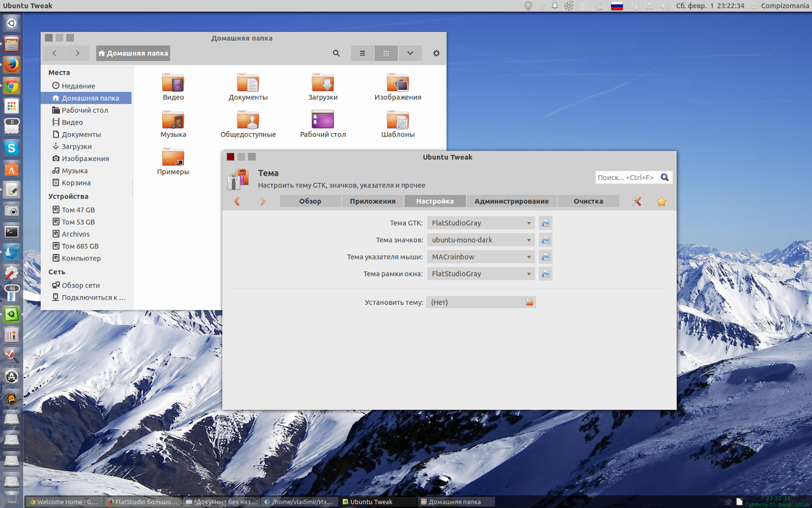The width and height of the screenshot is (812, 508).
Task: Expand the Тема рамки окна dropdown
Action: pyautogui.click(x=481, y=274)
